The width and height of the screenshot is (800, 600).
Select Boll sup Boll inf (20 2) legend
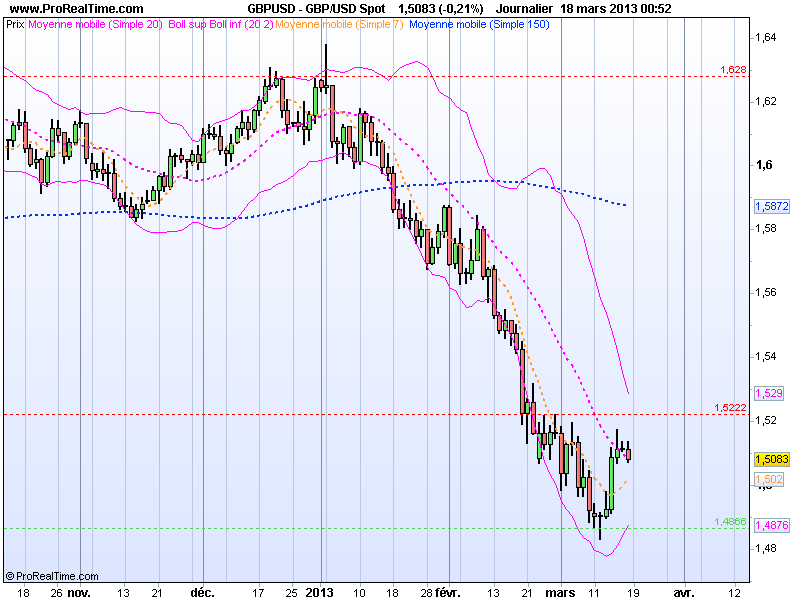click(x=220, y=24)
